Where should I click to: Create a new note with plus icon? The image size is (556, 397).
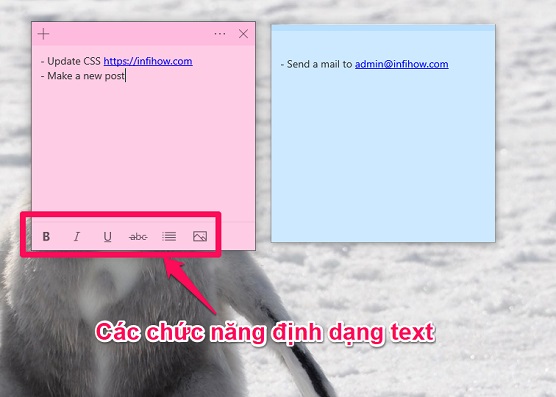point(43,34)
